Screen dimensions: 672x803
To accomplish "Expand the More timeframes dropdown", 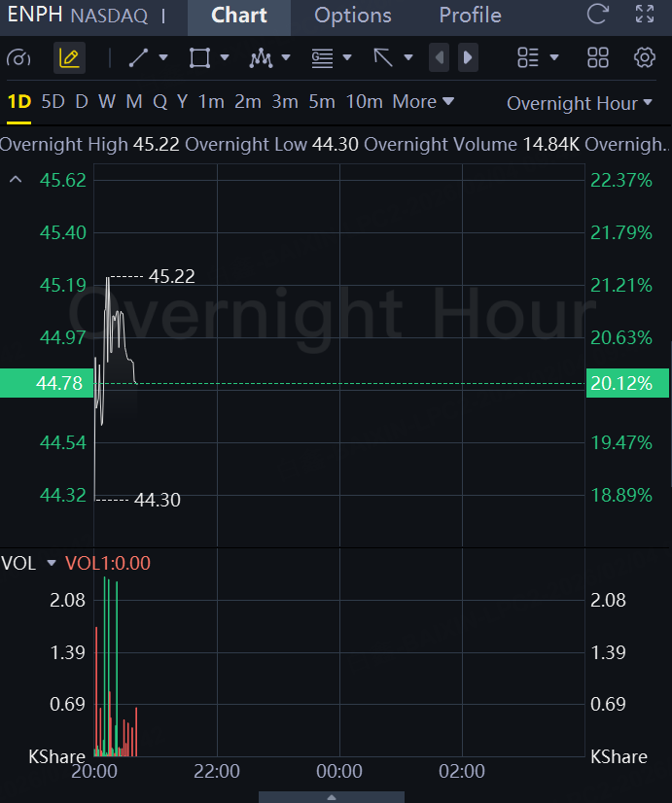I will [x=423, y=102].
